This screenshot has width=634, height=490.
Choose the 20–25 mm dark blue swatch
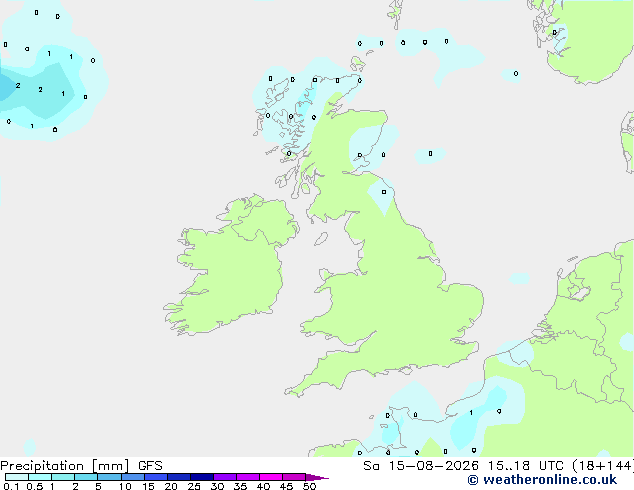pos(179,477)
